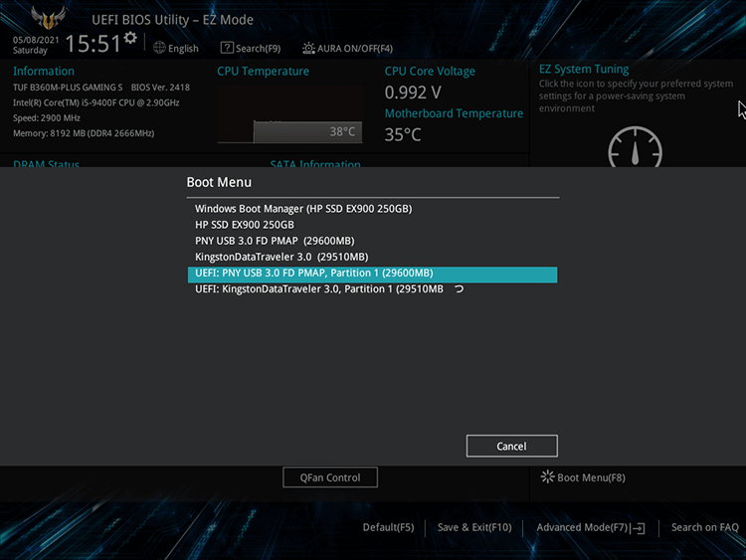Select Windows Boot Manager (HP SSD EX900 250GB)
746x560 pixels.
(x=373, y=209)
